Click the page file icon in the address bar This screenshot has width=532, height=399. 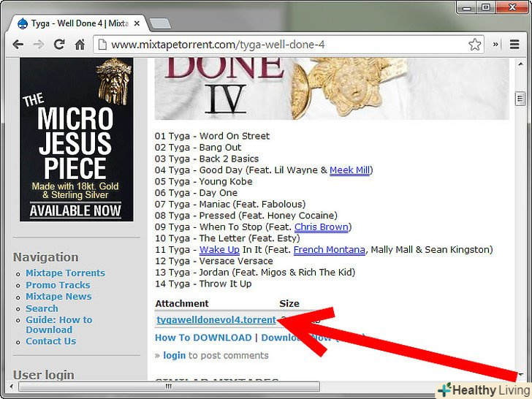pos(102,45)
